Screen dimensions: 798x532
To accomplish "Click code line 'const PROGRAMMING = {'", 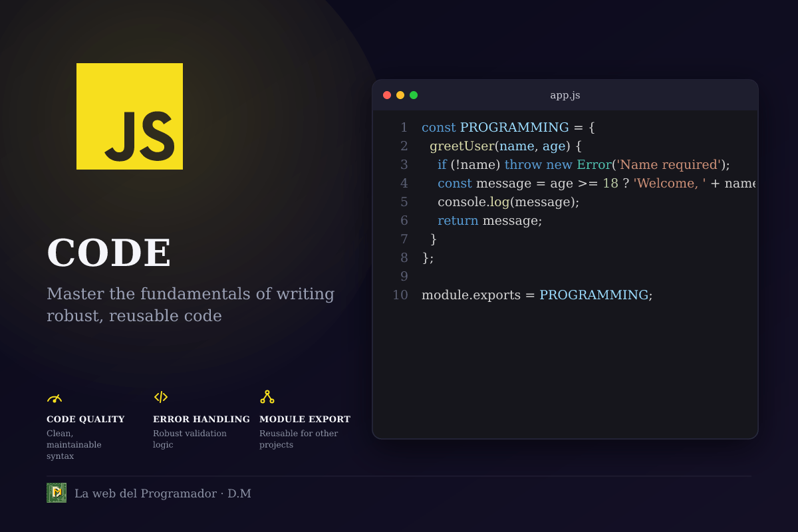I will coord(508,127).
